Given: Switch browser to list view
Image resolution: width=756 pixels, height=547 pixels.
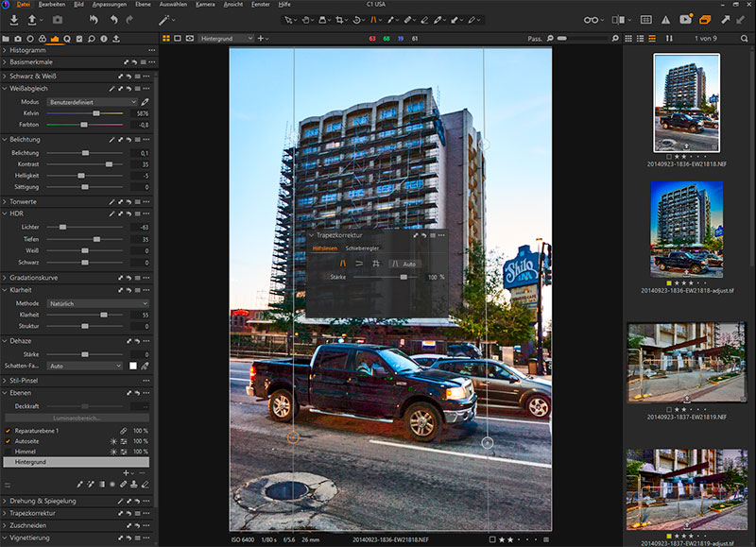Looking at the screenshot, I should 641,39.
